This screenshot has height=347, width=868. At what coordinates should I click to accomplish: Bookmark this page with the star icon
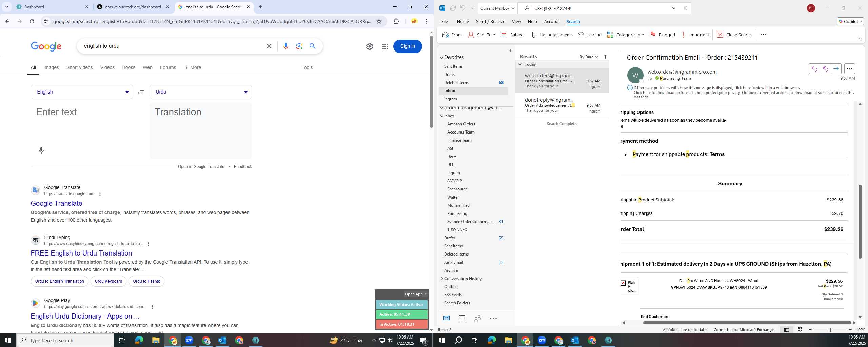pos(379,21)
